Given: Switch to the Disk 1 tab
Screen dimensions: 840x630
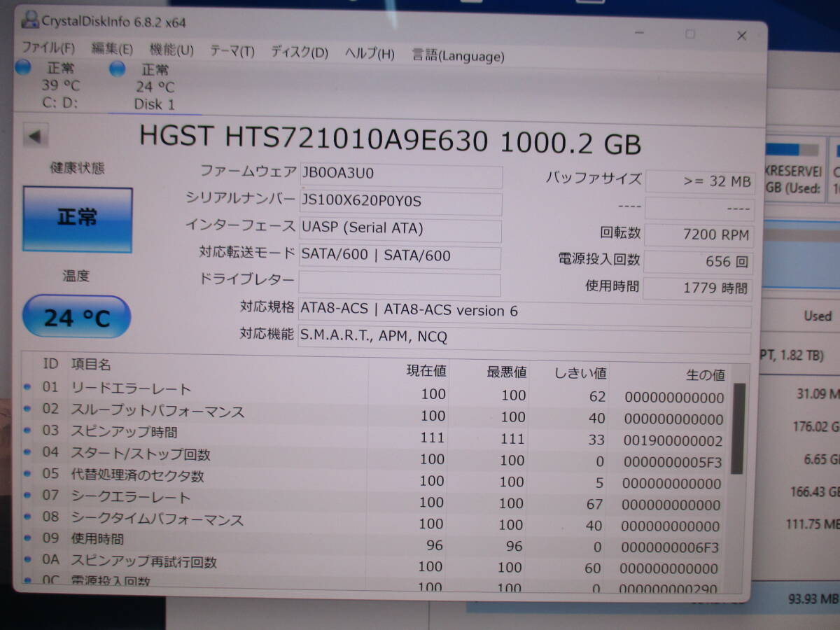Looking at the screenshot, I should click(x=155, y=87).
